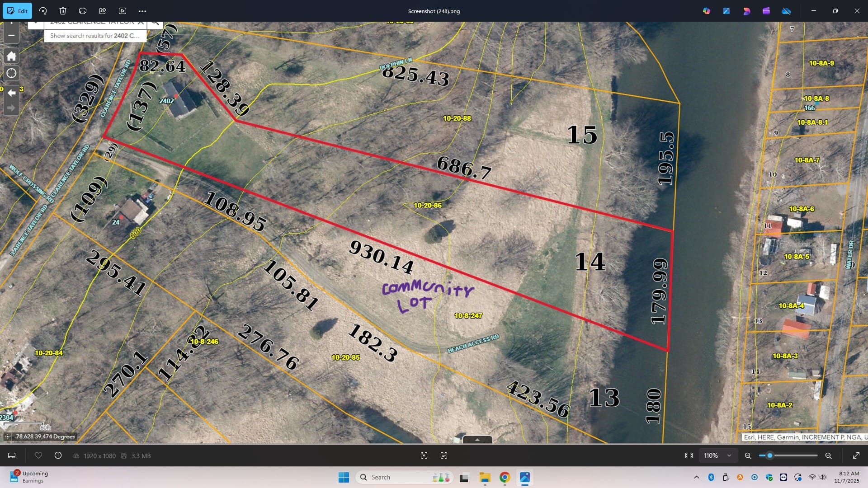Toggle the filmstrip view icon
The height and width of the screenshot is (488, 868).
12,455
